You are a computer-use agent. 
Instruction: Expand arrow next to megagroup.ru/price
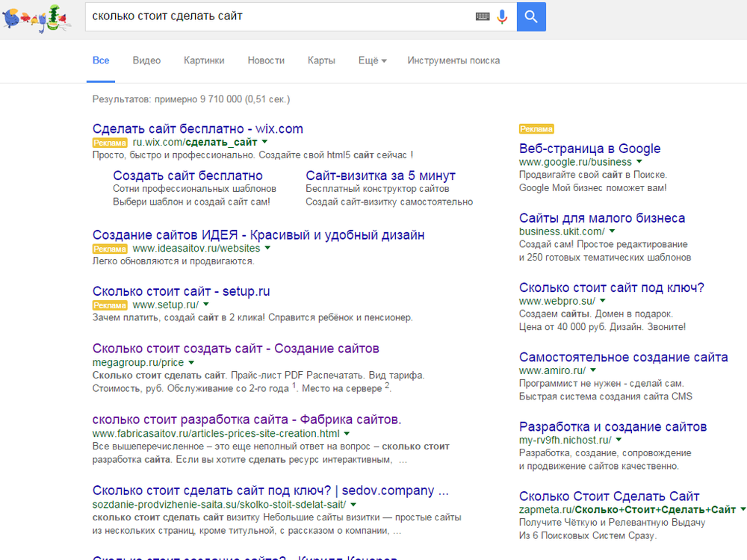click(191, 362)
